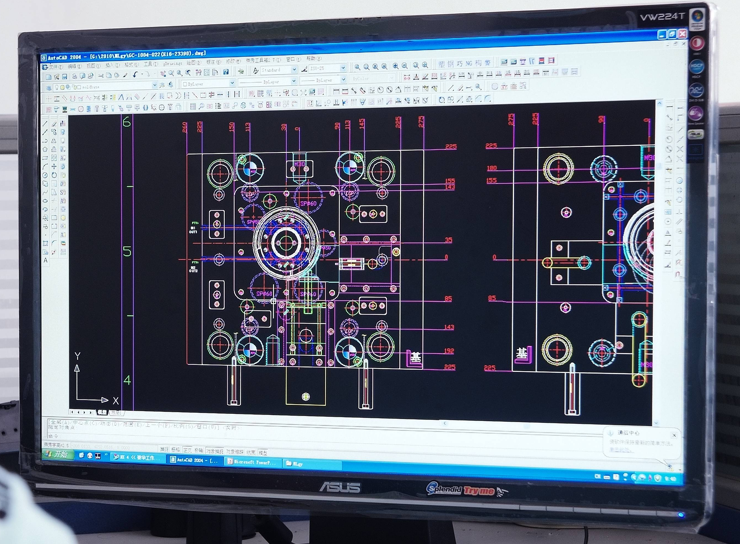Toggle 捕捉 (Snap) in the status bar

pos(164,449)
